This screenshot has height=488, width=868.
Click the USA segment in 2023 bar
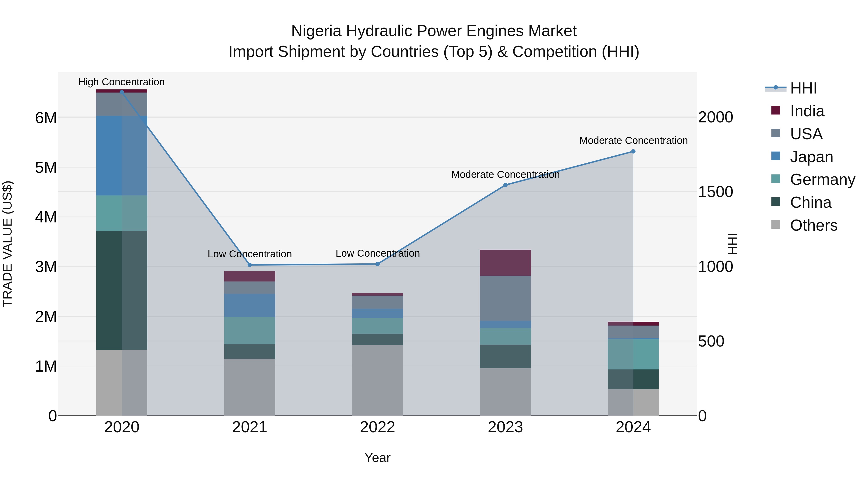(505, 298)
